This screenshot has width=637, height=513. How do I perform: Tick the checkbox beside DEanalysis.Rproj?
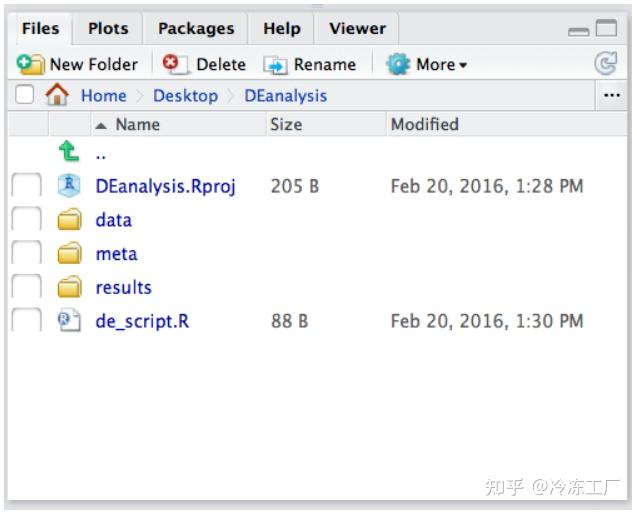[26, 186]
